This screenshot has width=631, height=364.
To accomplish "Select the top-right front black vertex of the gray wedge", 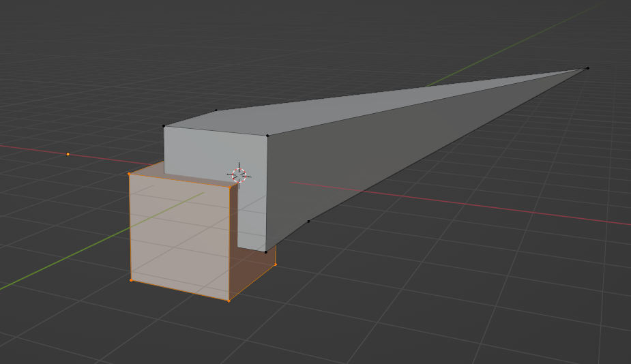I will [x=267, y=136].
